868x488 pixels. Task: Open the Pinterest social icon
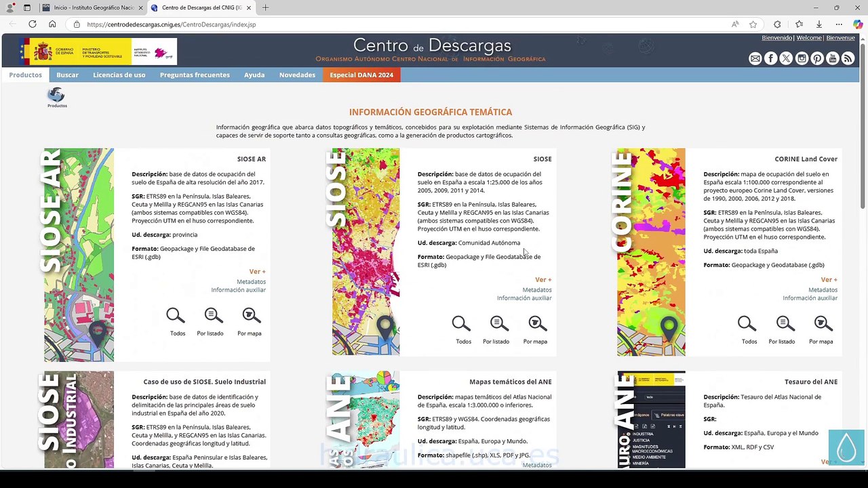[x=817, y=59]
